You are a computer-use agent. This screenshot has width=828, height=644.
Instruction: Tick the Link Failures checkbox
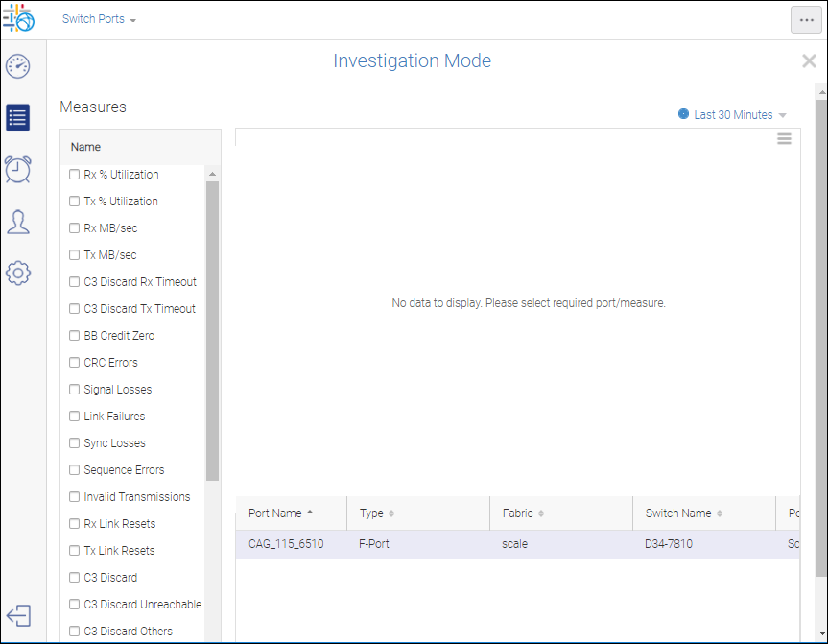tap(75, 417)
